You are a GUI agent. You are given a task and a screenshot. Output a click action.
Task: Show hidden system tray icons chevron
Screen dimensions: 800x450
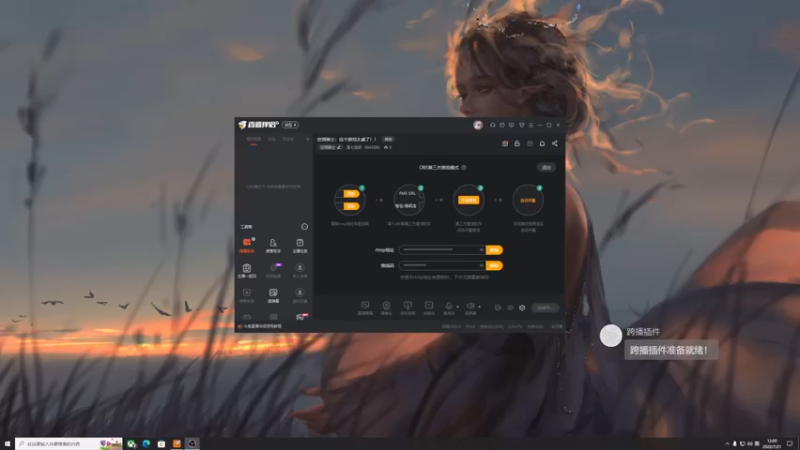727,444
